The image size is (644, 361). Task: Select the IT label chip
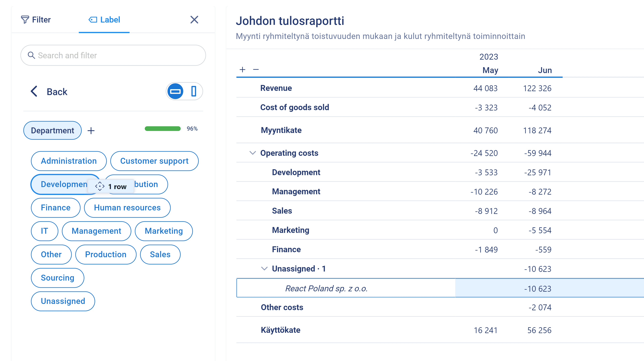(44, 231)
